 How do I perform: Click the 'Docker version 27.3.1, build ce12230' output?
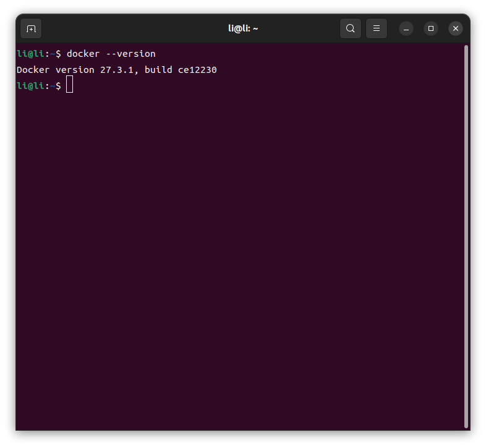[x=117, y=70]
